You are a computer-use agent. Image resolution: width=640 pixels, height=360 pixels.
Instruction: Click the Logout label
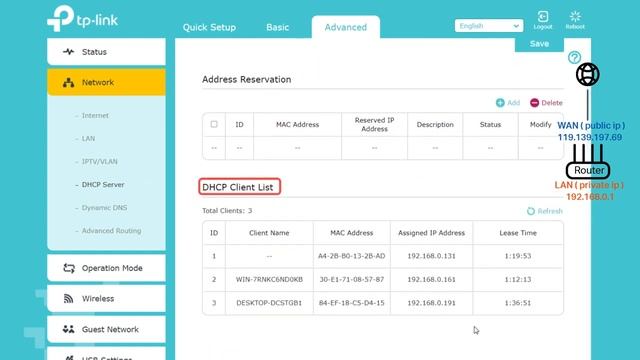[543, 27]
